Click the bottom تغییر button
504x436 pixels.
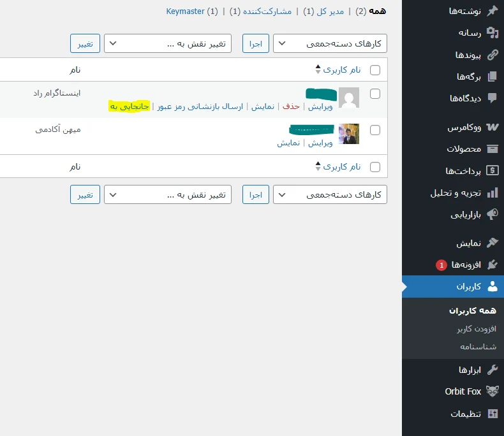point(85,194)
